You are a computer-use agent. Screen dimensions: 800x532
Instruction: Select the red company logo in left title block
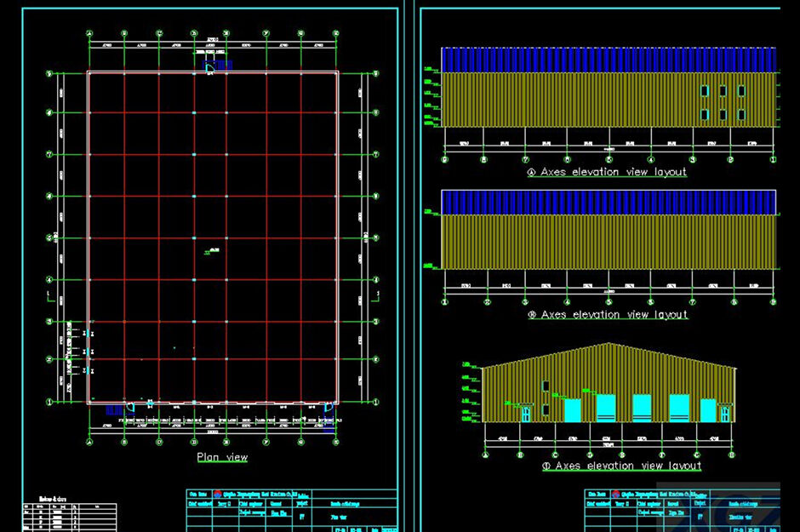pos(216,495)
